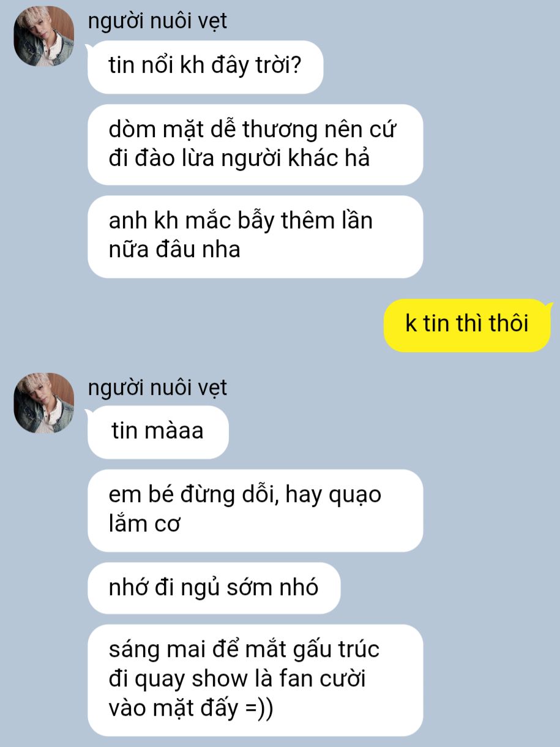Screen dimensions: 560x747
Task: Select the first 'người nuôi vẹt' sender name
Action: 157,21
